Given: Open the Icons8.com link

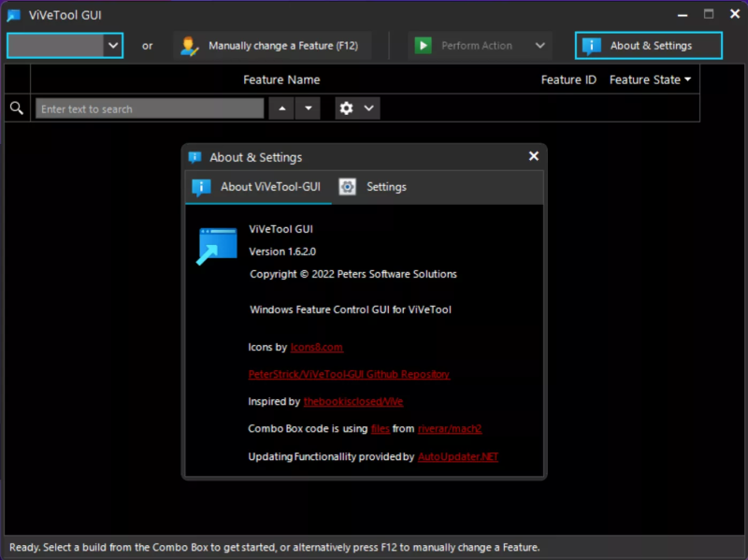Looking at the screenshot, I should pos(316,346).
